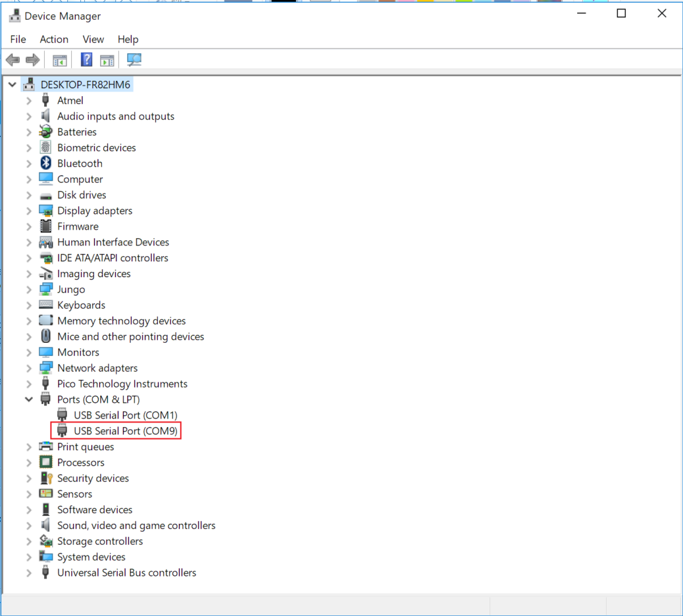Select the USB Serial Port (COM9) device
The image size is (683, 616).
coord(126,430)
